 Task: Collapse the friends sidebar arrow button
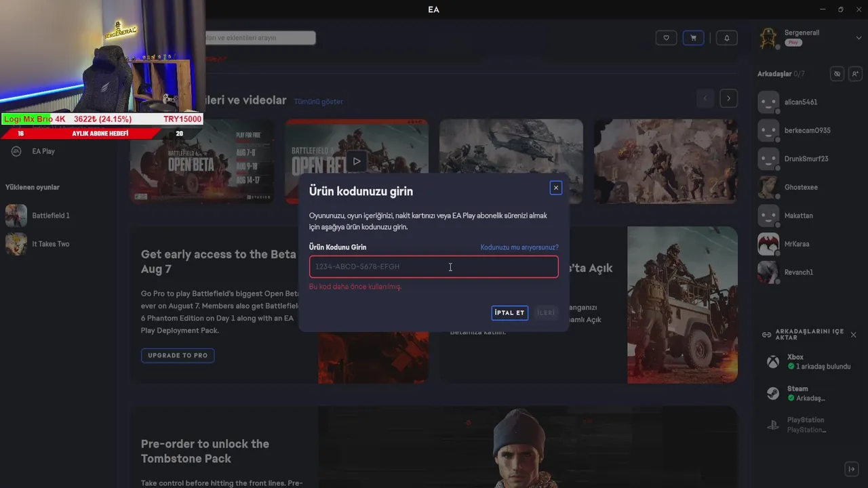(852, 469)
